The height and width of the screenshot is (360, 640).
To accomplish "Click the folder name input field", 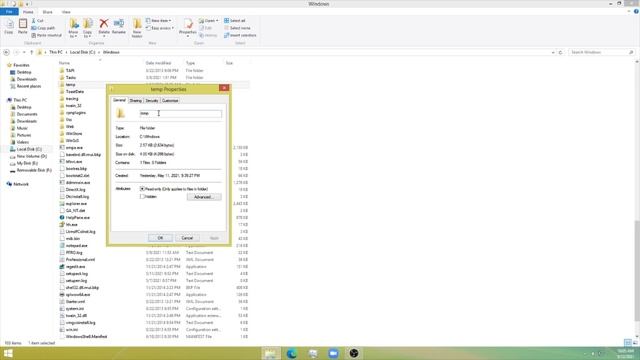I will [x=180, y=113].
